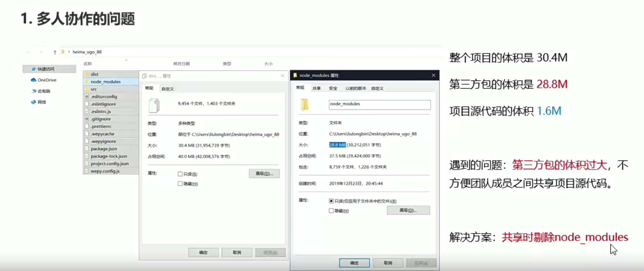The width and height of the screenshot is (644, 271).
Task: Click the OneDrive cloud icon
Action: pyautogui.click(x=34, y=80)
